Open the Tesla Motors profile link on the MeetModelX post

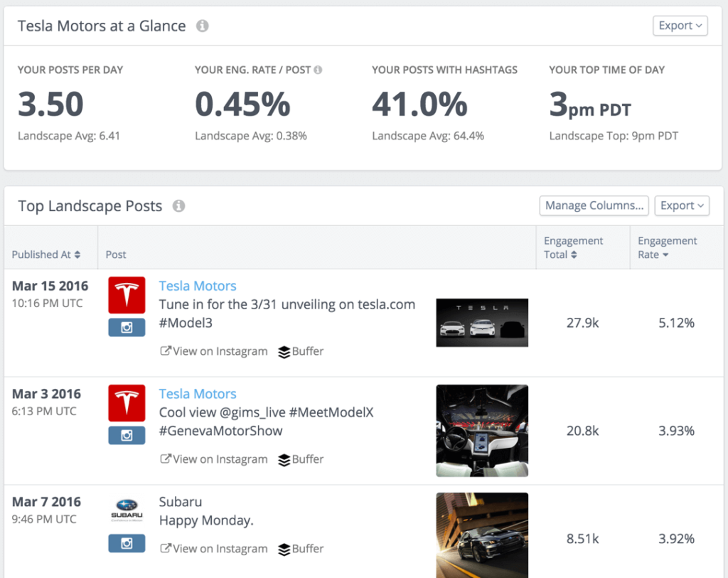[x=197, y=394]
